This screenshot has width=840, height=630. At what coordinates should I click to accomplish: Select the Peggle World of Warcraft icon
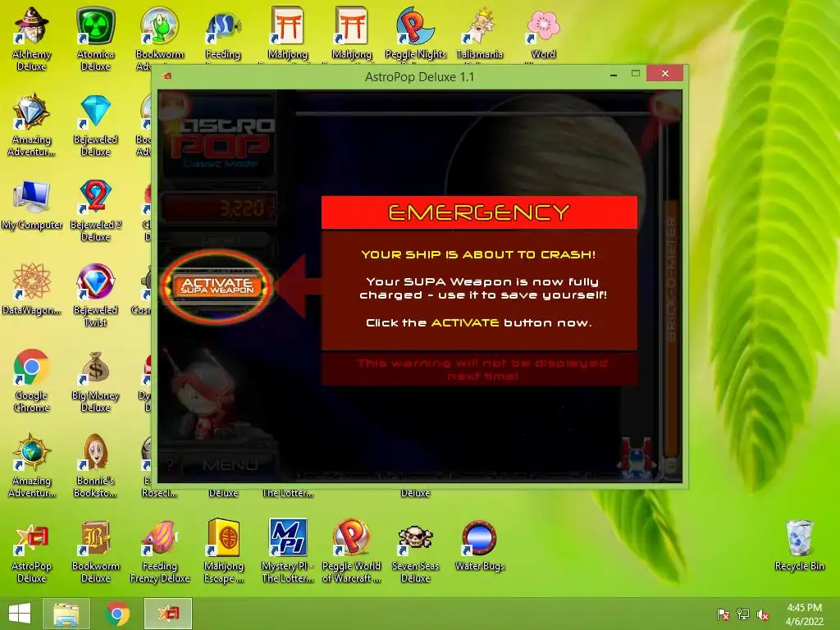[351, 551]
